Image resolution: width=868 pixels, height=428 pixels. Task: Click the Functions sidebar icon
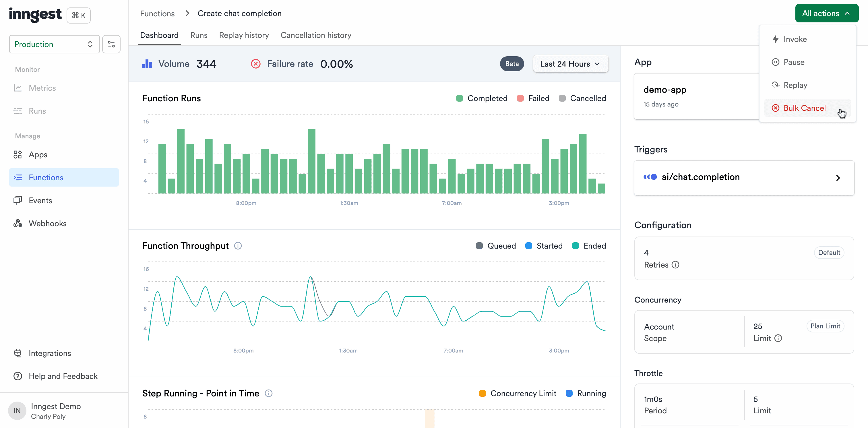tap(18, 177)
